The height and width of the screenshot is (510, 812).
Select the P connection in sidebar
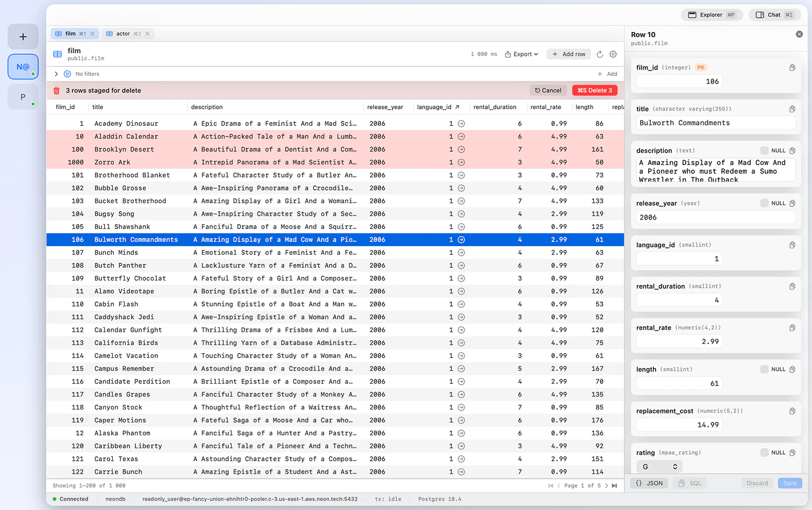coord(23,97)
